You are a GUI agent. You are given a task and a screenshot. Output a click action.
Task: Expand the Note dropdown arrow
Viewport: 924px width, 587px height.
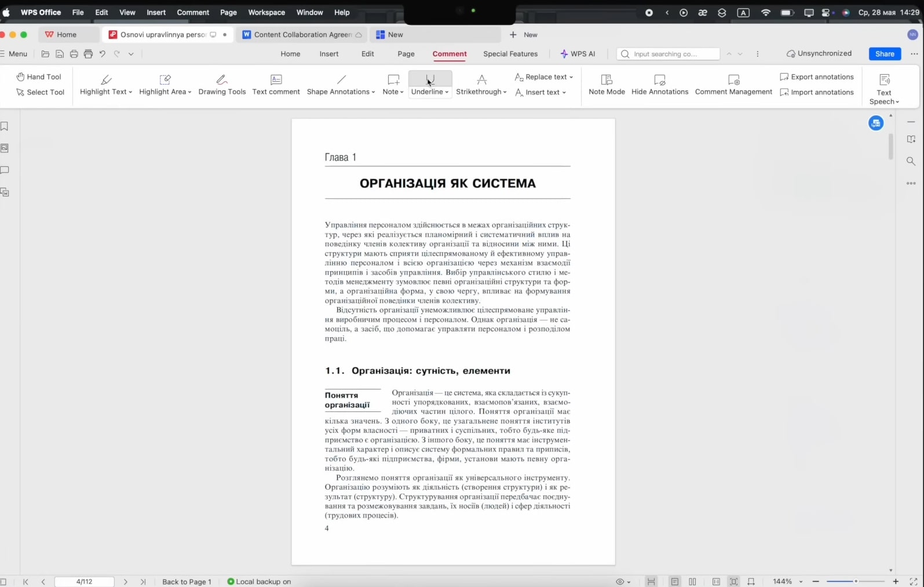click(x=402, y=92)
